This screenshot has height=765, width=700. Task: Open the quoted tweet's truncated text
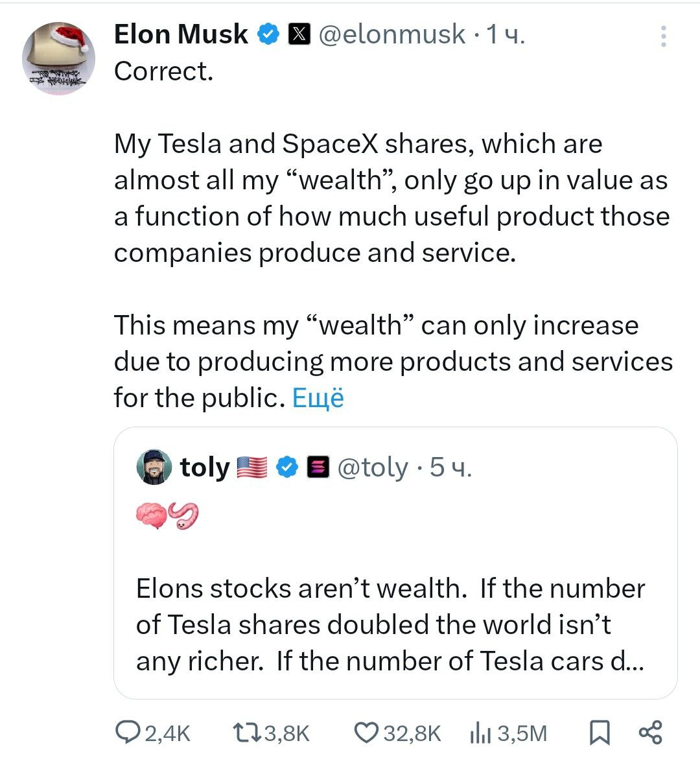click(x=390, y=624)
